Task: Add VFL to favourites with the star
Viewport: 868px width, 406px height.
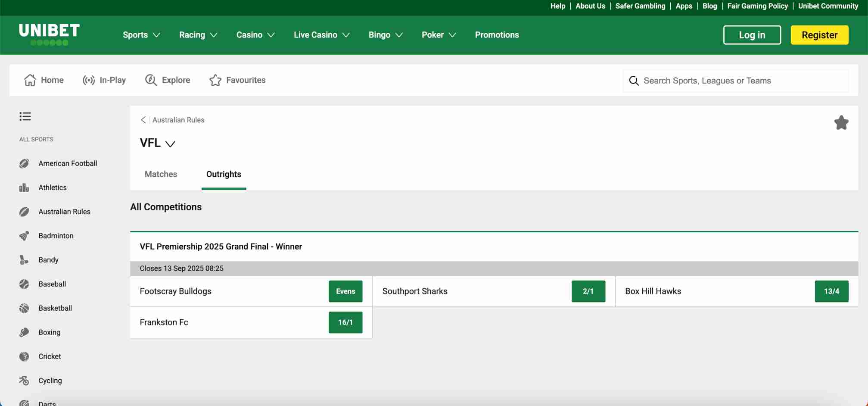Action: coord(841,123)
